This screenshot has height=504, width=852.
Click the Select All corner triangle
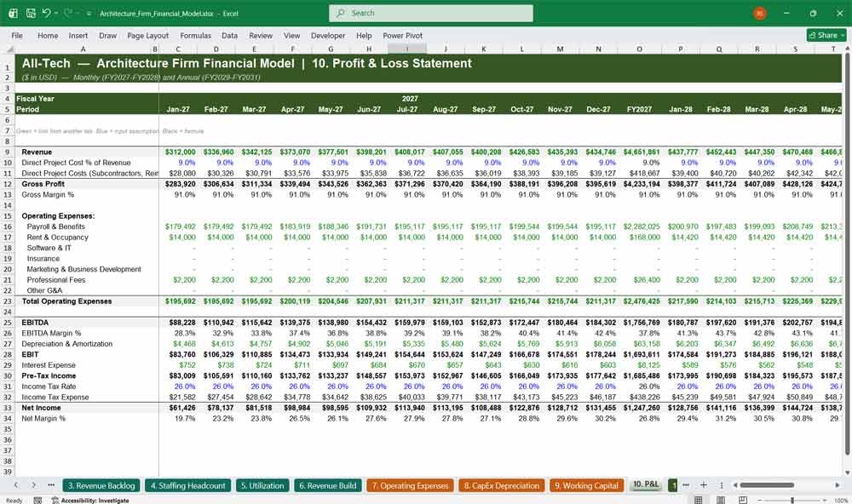coord(9,49)
